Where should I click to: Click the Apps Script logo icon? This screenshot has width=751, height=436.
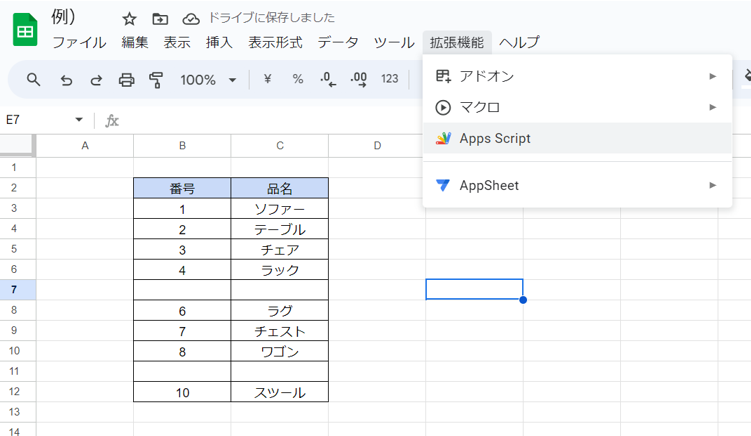coord(443,138)
